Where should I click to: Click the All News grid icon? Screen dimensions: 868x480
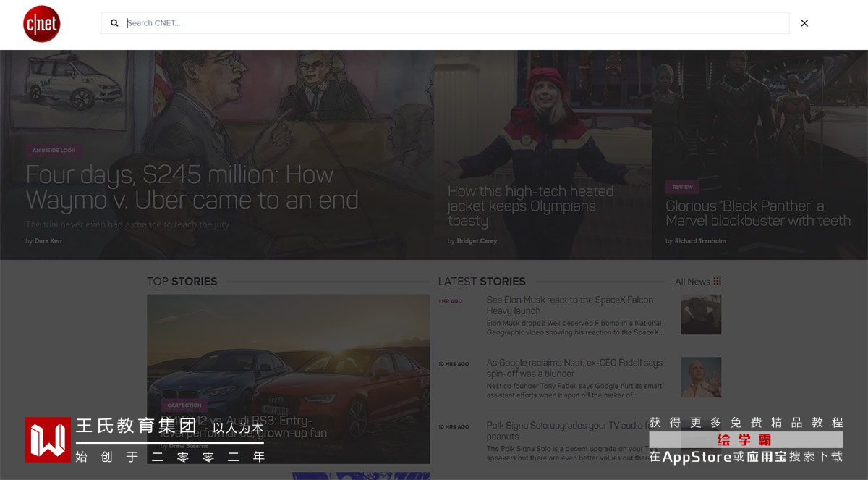(x=718, y=282)
